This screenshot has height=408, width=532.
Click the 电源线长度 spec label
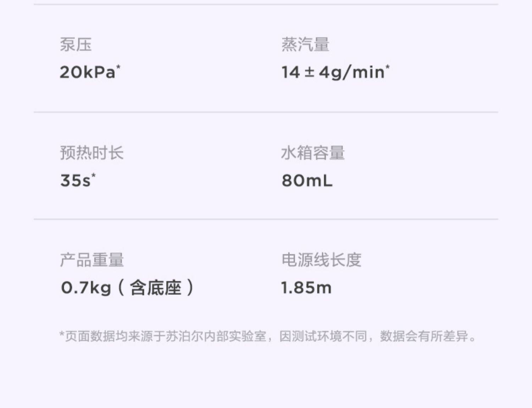[x=321, y=260]
